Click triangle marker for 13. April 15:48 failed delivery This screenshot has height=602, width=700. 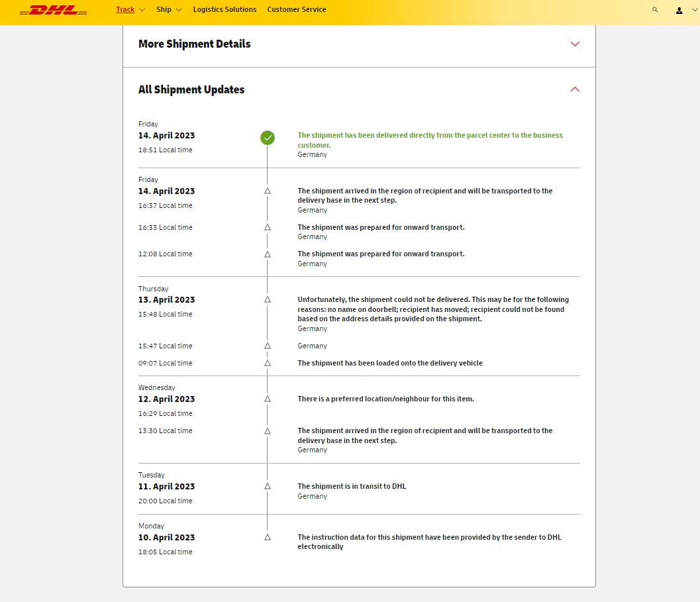268,299
